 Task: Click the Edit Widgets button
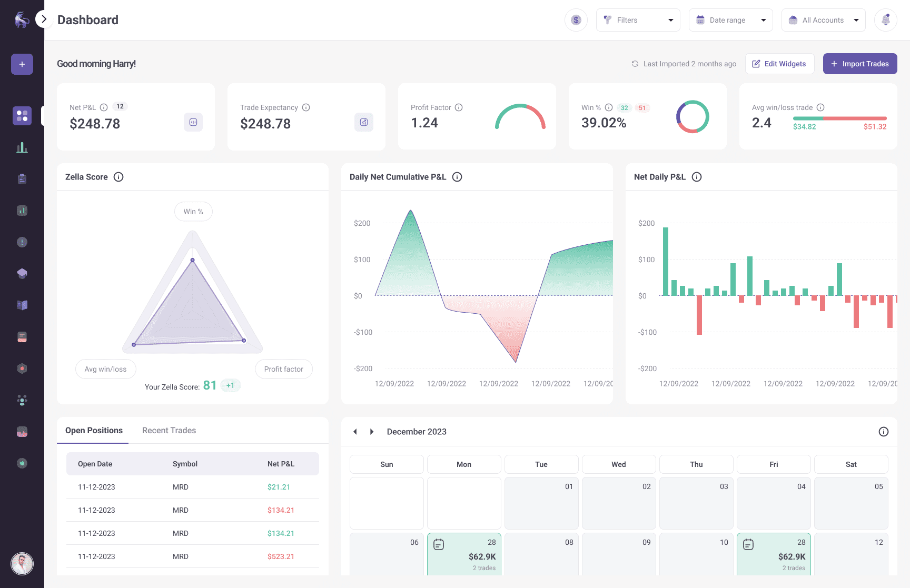[x=779, y=64]
